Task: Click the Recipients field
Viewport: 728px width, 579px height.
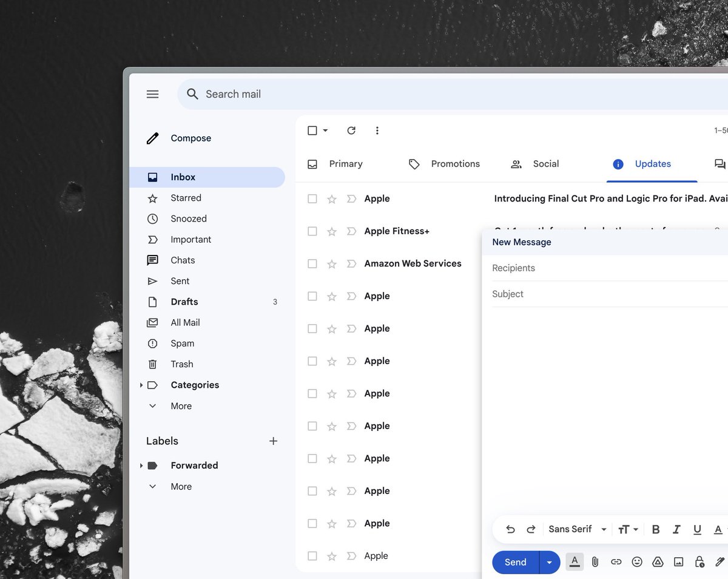Action: pos(610,268)
